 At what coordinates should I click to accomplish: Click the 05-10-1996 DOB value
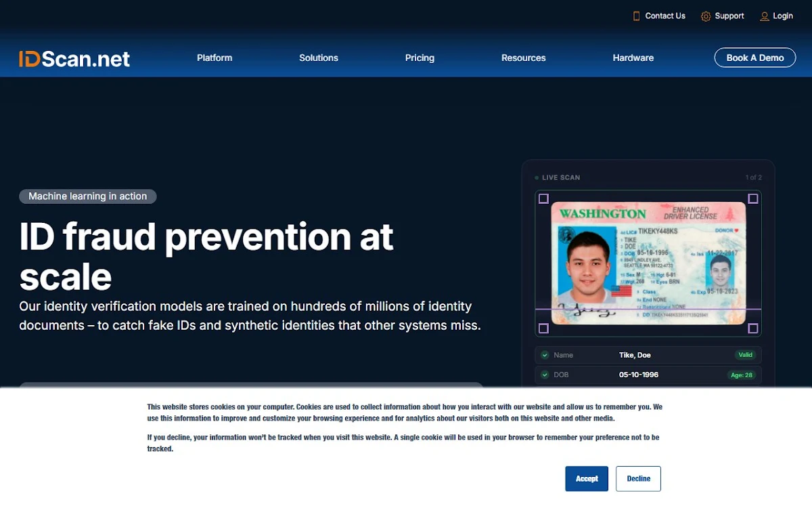tap(639, 375)
